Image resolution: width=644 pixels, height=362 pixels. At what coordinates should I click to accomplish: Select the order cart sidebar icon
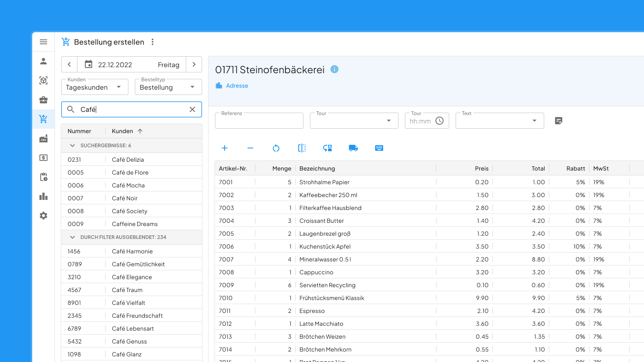point(43,119)
